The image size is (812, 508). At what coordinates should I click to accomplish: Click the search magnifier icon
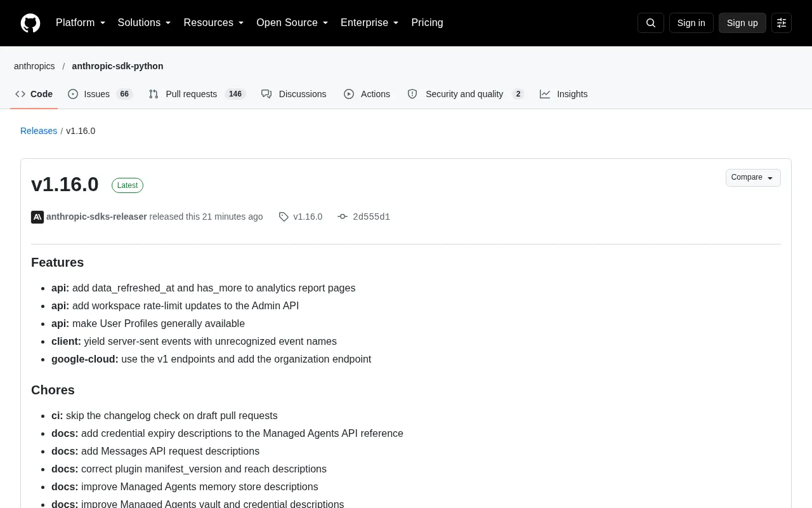[x=651, y=23]
